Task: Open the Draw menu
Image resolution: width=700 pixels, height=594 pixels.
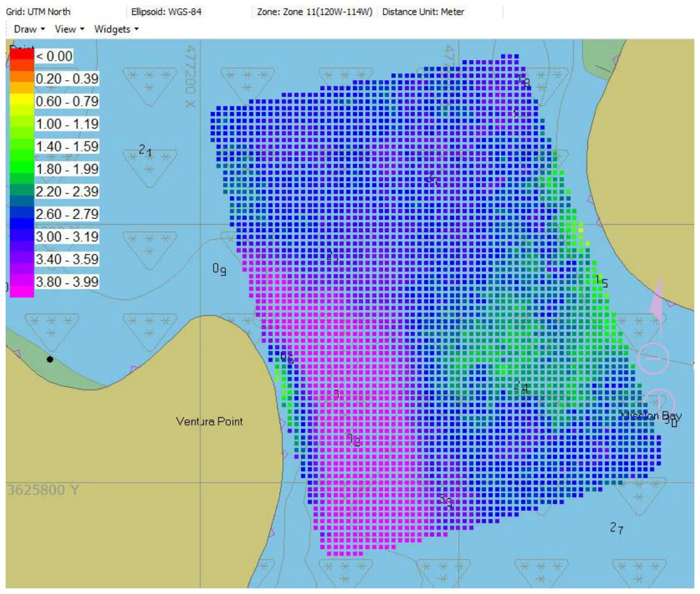Action: pyautogui.click(x=29, y=29)
